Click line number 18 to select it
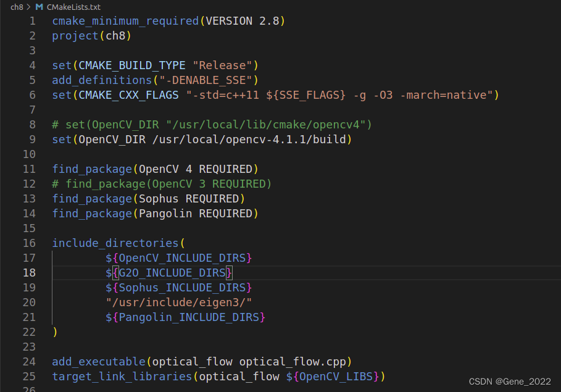This screenshot has height=392, width=561. (28, 272)
